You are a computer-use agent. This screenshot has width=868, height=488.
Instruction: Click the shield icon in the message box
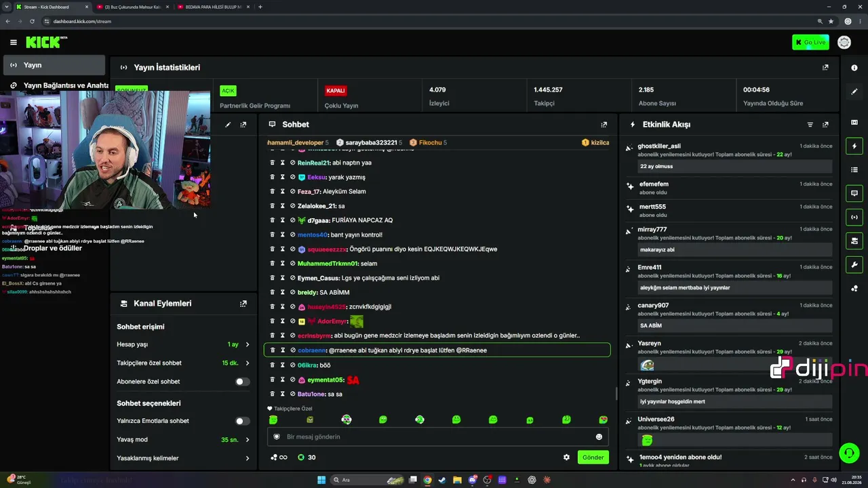pos(277,437)
